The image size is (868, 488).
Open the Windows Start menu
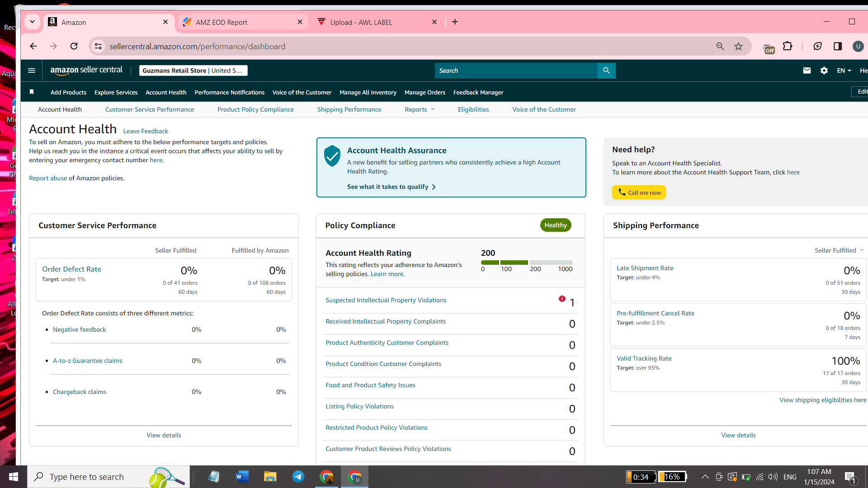14,477
